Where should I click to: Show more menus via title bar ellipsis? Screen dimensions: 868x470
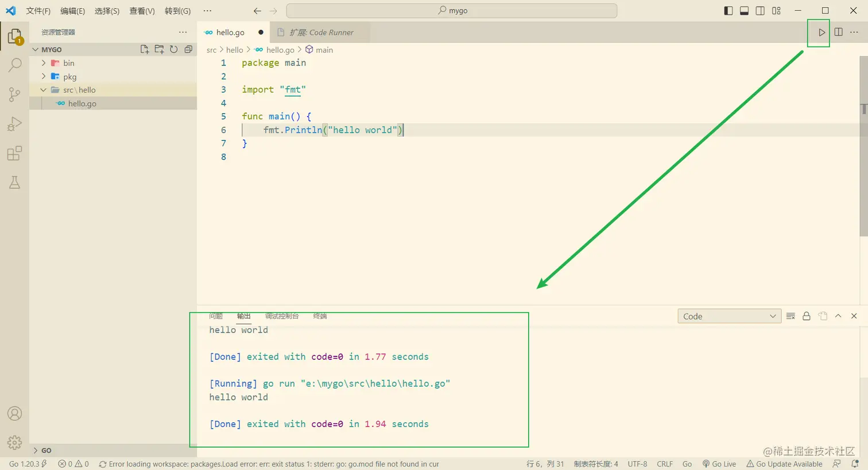click(x=207, y=11)
